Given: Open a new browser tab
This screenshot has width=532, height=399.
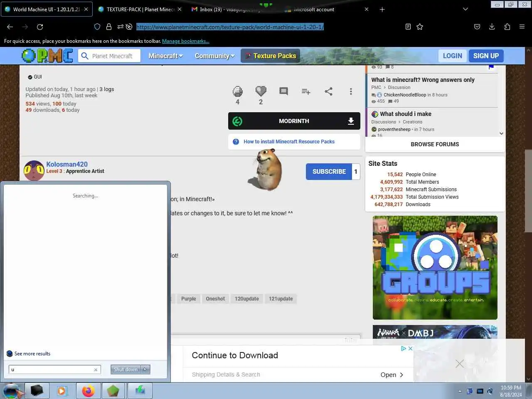Looking at the screenshot, I should [x=382, y=9].
